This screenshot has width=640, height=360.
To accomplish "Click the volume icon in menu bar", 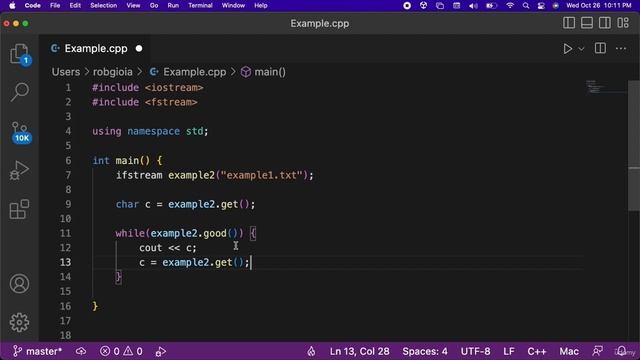I will tap(473, 5).
